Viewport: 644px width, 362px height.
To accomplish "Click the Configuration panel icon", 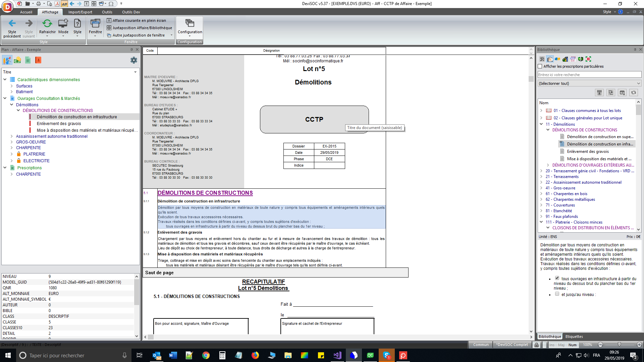I will [x=190, y=28].
